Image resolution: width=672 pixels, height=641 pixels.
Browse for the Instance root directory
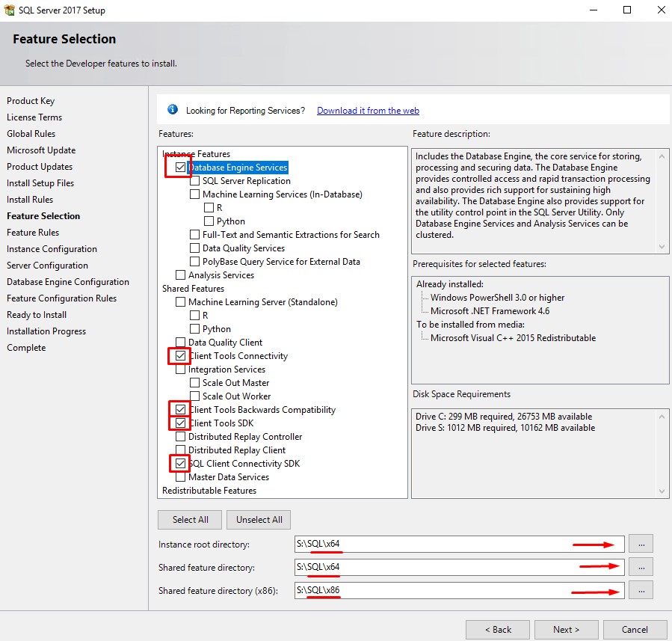[x=641, y=543]
